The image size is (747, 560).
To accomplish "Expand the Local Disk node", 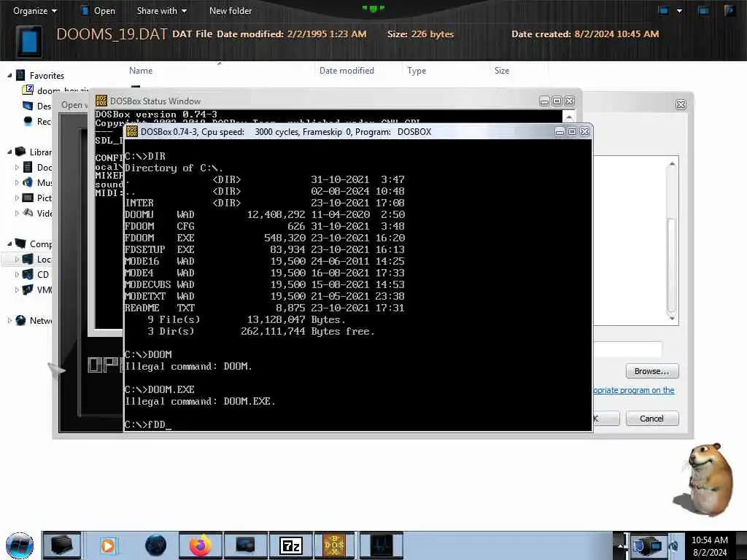I will click(18, 259).
